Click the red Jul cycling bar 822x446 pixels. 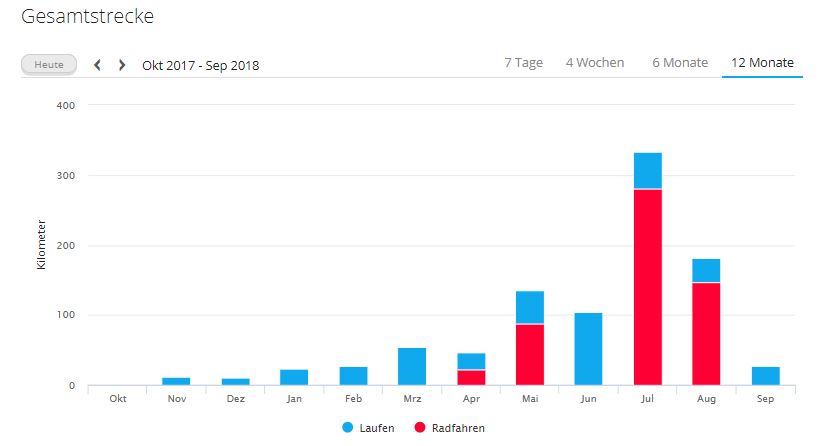tap(648, 287)
